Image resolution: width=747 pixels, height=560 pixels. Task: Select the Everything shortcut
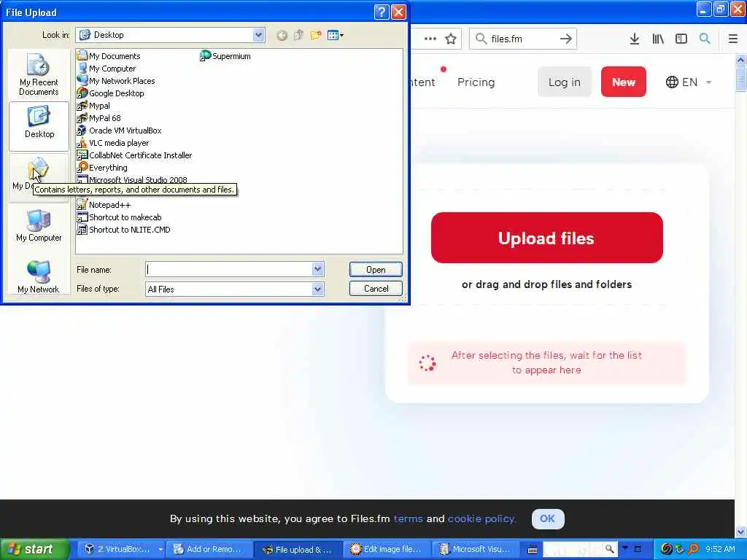point(102,168)
